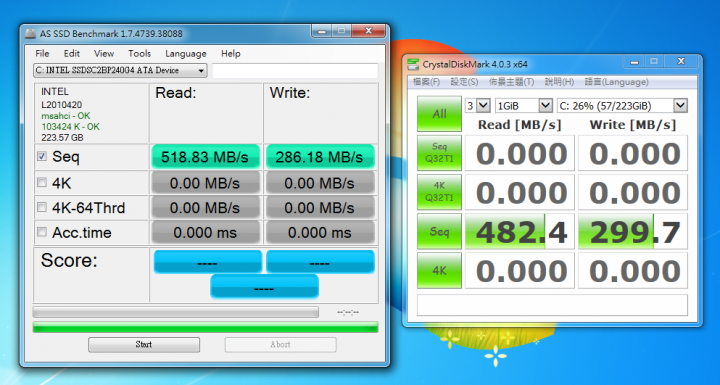Click the 223.57 GB capacity text
Screen dimensions: 720x385
[62, 138]
